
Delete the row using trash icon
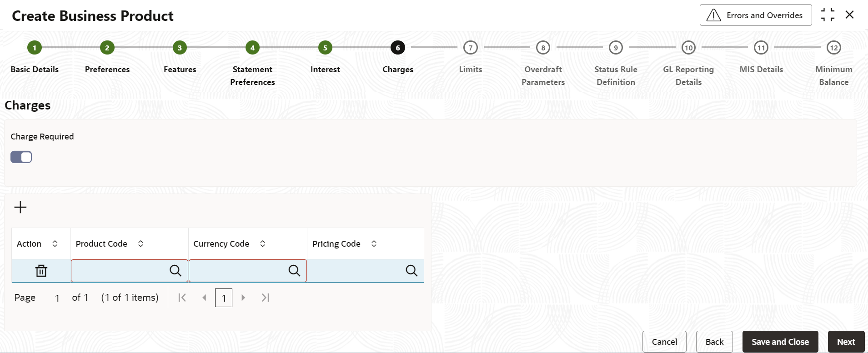coord(41,271)
